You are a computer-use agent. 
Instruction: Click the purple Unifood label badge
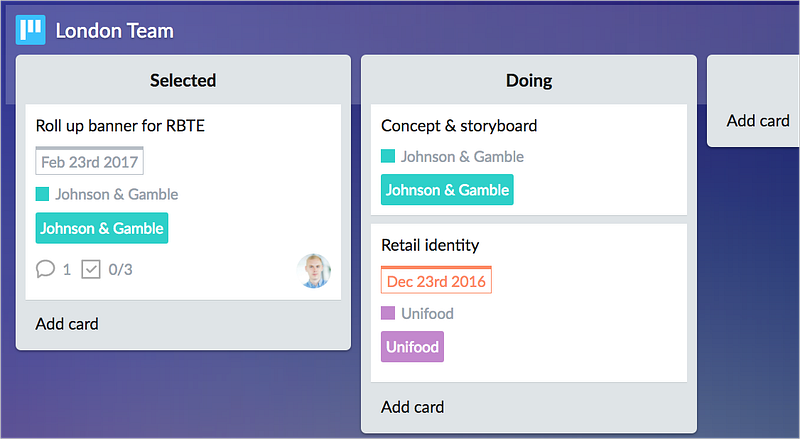[412, 347]
